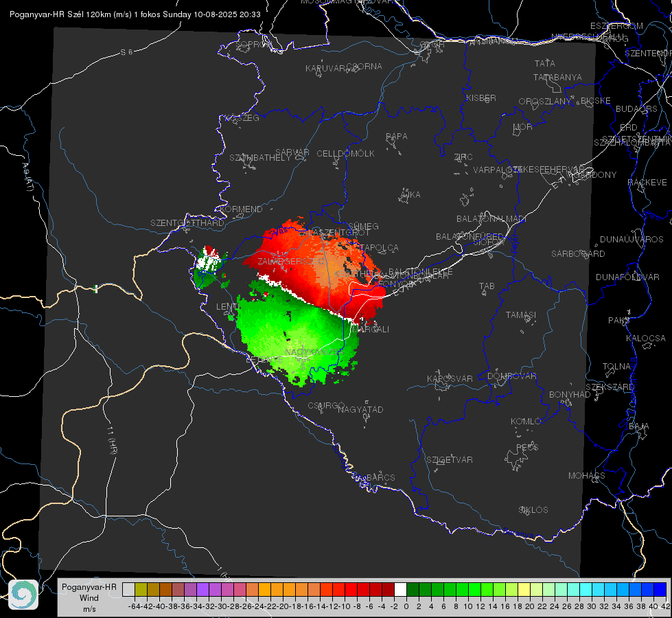Click the blue swatch between 40 and 42
The image size is (672, 618).
point(660,589)
